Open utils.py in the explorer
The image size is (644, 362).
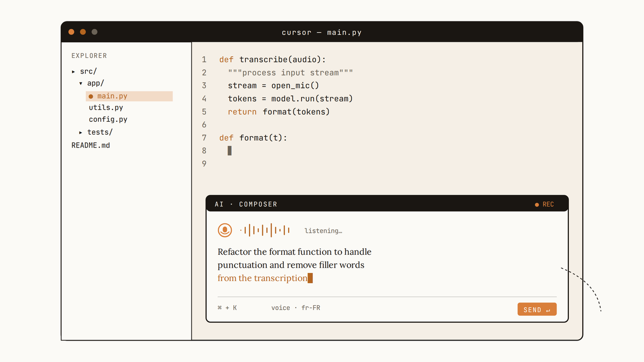pos(106,108)
